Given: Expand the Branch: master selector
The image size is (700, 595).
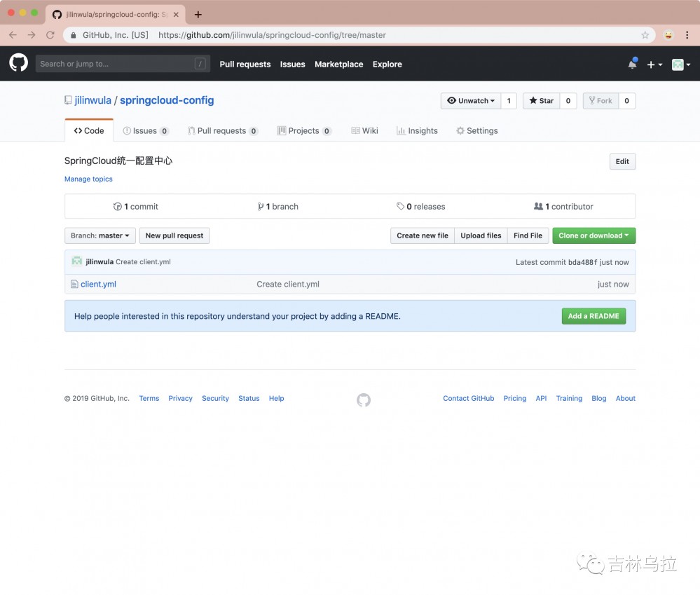Looking at the screenshot, I should [x=100, y=235].
